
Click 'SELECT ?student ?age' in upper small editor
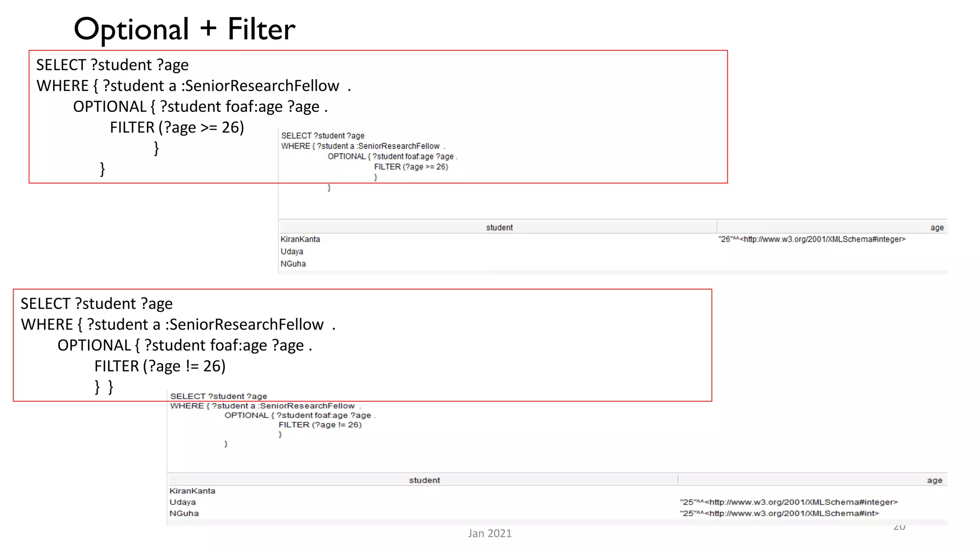(x=323, y=136)
